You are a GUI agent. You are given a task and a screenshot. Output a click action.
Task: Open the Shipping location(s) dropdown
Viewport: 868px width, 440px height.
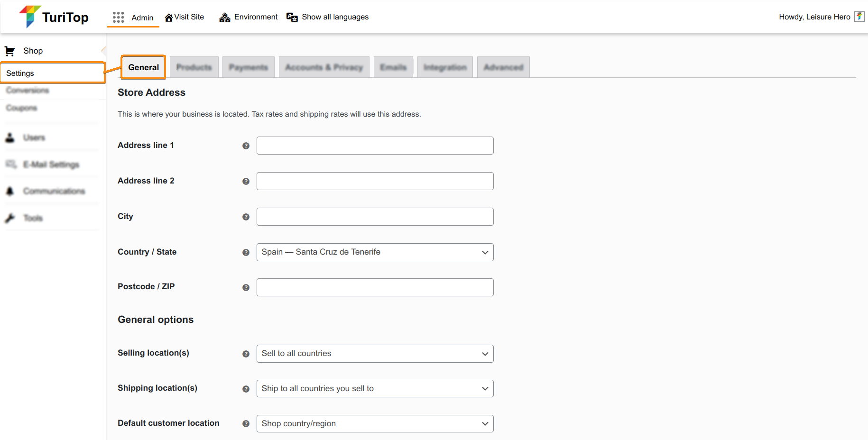(x=375, y=389)
